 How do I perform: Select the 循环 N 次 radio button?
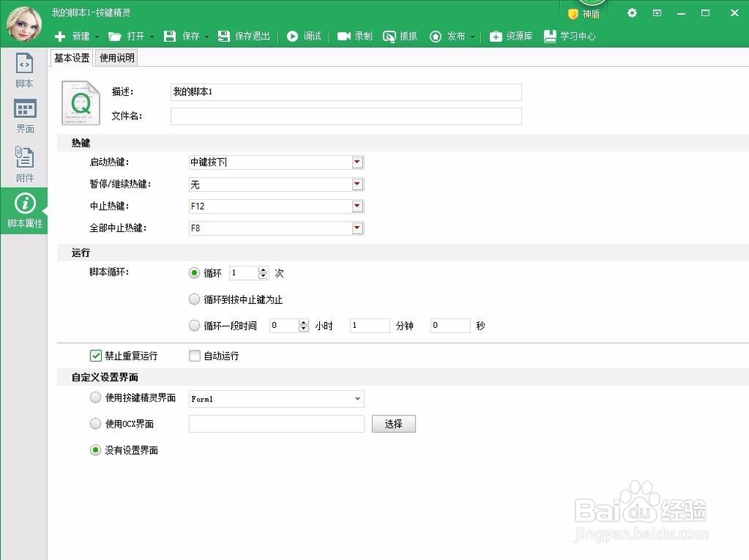coord(194,273)
